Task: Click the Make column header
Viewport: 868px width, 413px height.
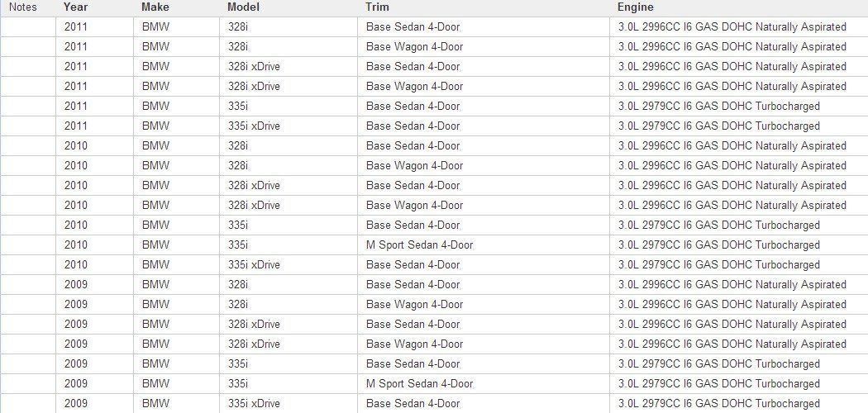Action: point(155,7)
